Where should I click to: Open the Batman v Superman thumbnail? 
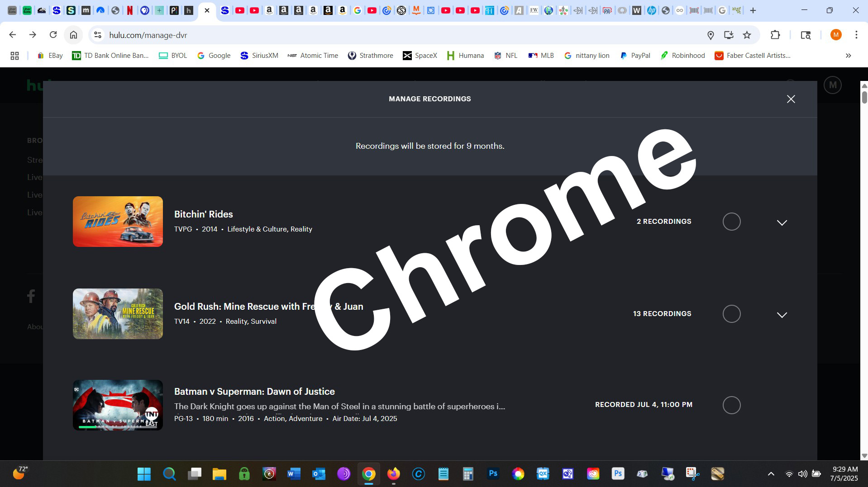click(x=118, y=405)
